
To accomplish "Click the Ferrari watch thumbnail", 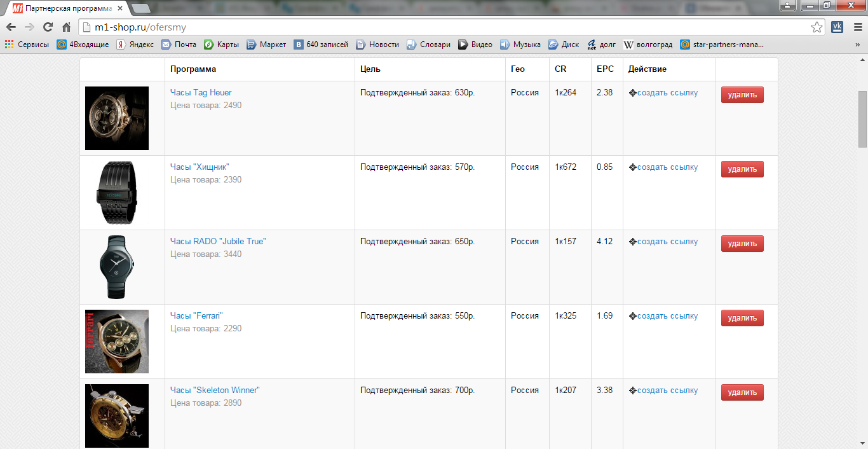I will pyautogui.click(x=117, y=342).
